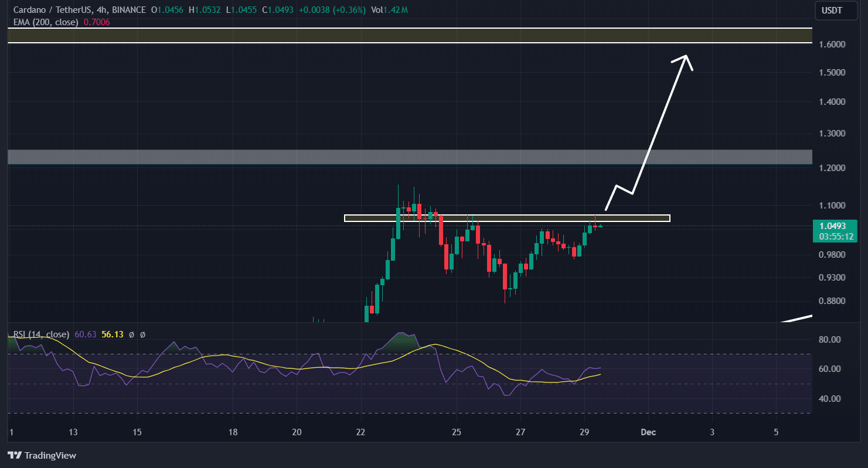Screen dimensions: 868x468
Task: Click the 13 date label on the time axis
Action: click(x=73, y=433)
